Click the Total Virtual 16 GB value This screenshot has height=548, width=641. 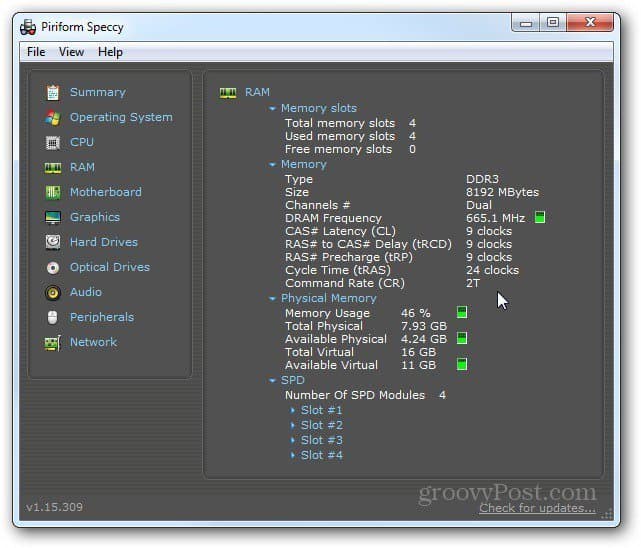click(419, 352)
